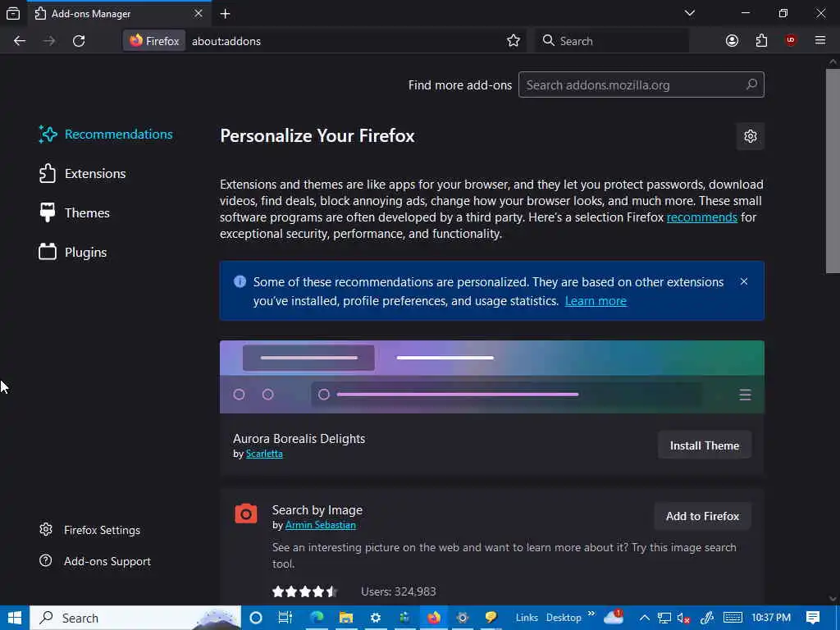
Task: Open the uBlock Origin toolbar icon
Action: (x=791, y=41)
